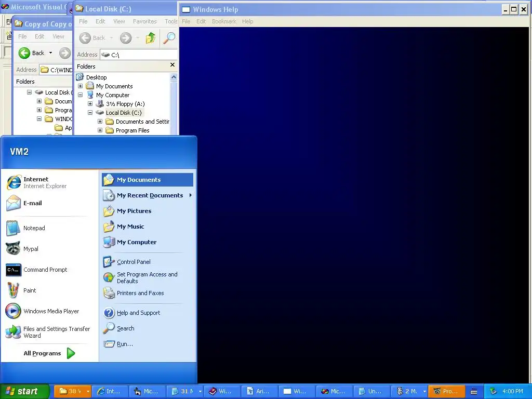Open Back history dropdown in Copy of Copy window

click(50, 53)
